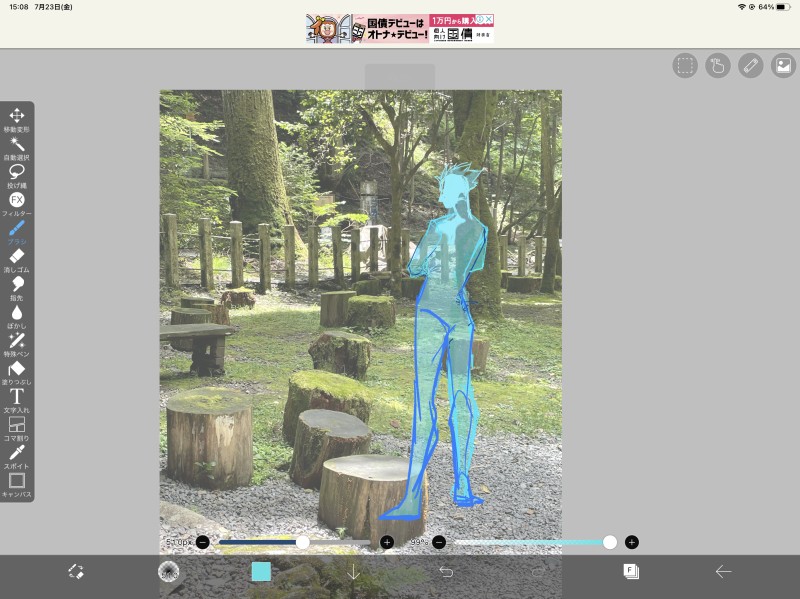Image resolution: width=800 pixels, height=599 pixels.
Task: Decrease brush thickness with minus button
Action: click(203, 542)
